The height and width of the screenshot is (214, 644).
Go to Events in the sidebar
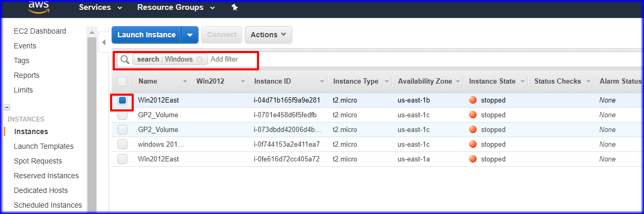(25, 46)
